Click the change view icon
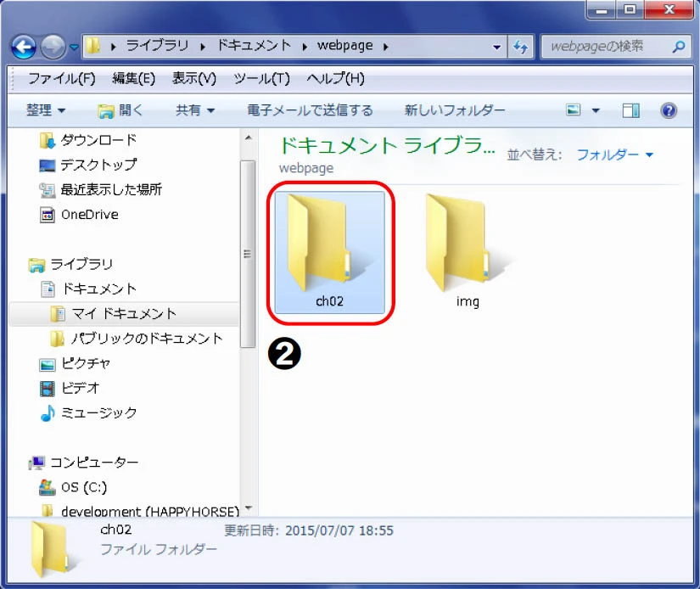 574,109
